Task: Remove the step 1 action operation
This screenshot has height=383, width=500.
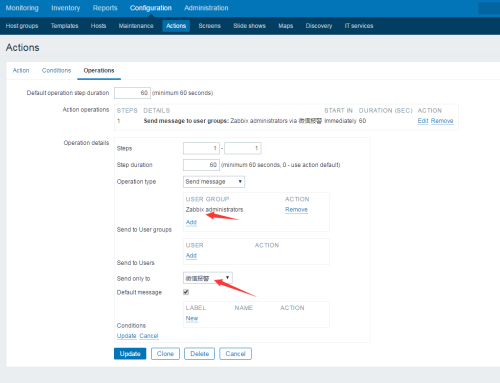Action: tap(442, 121)
